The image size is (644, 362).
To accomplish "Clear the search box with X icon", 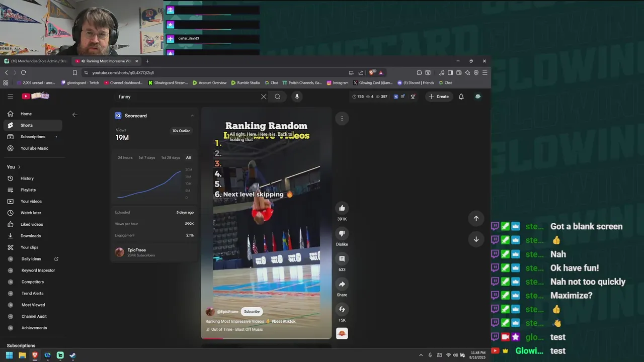I will (x=264, y=97).
